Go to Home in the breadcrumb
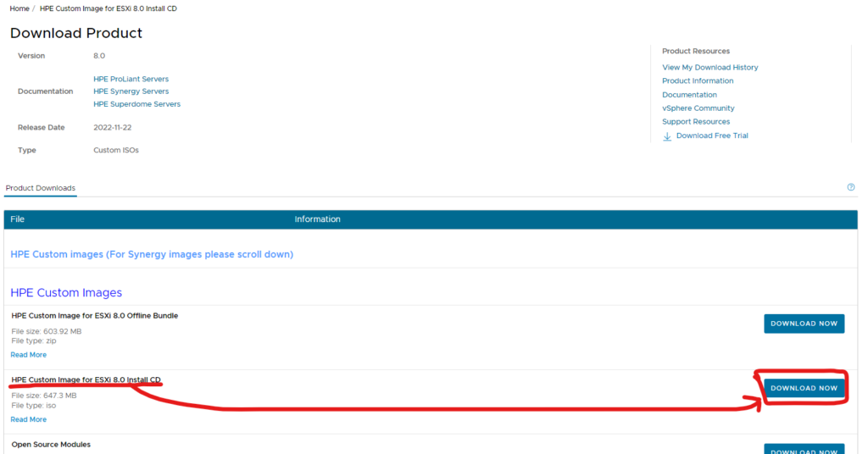 [x=19, y=8]
